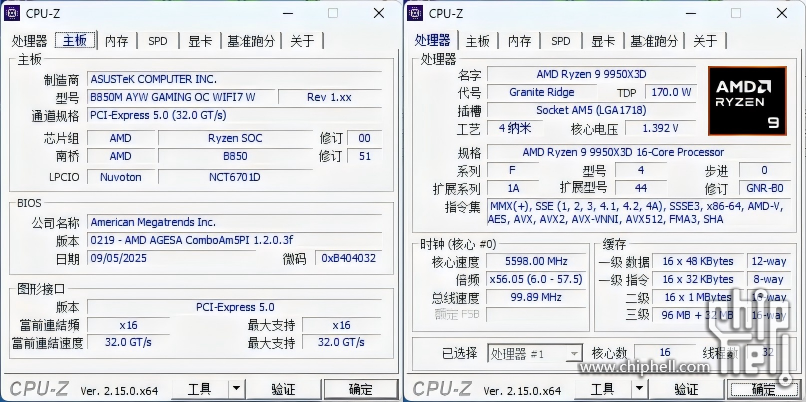Click model field B850M AYW GAMING OC WIFI7 W
The image size is (806, 402).
181,97
